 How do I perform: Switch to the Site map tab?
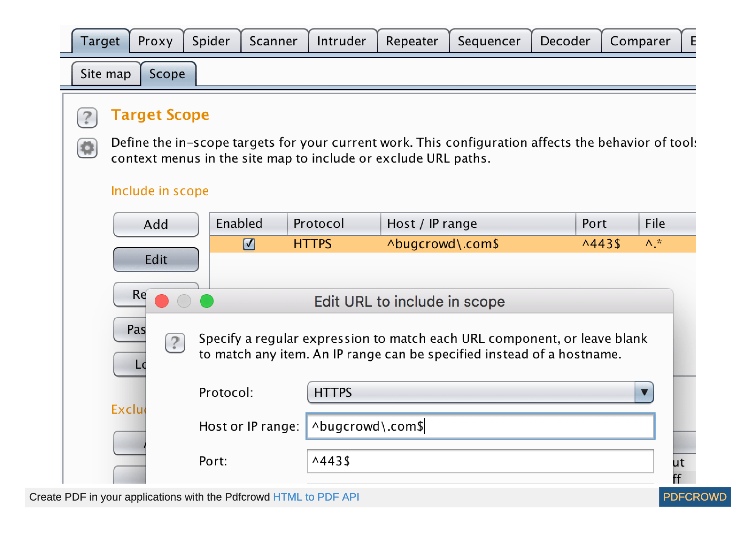tap(105, 74)
